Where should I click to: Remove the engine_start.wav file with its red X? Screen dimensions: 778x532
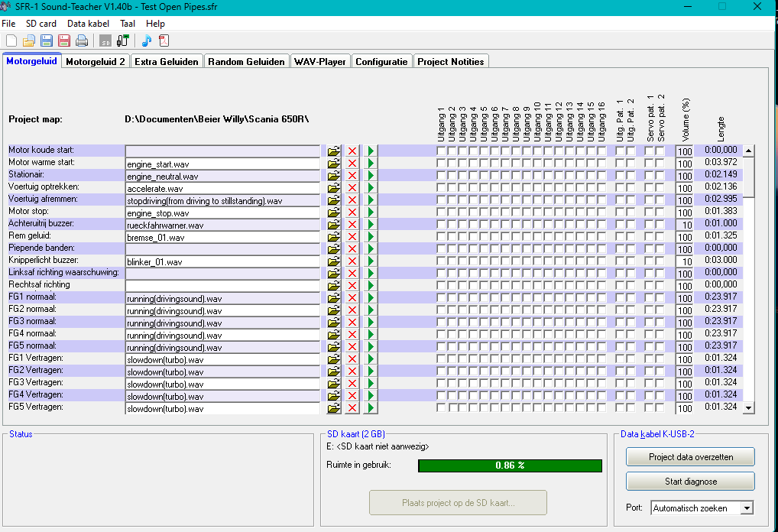352,164
